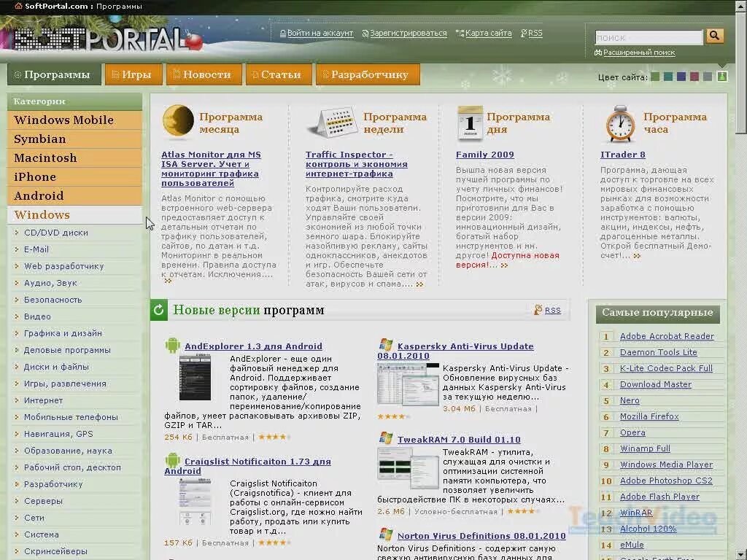Viewport: 747px width, 560px height.
Task: Switch to the Программы tab
Action: [54, 75]
